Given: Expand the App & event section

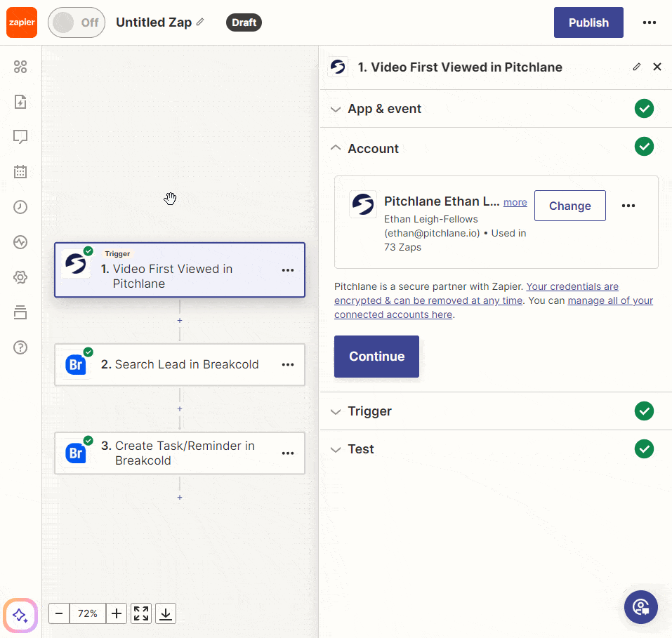Looking at the screenshot, I should (496, 109).
